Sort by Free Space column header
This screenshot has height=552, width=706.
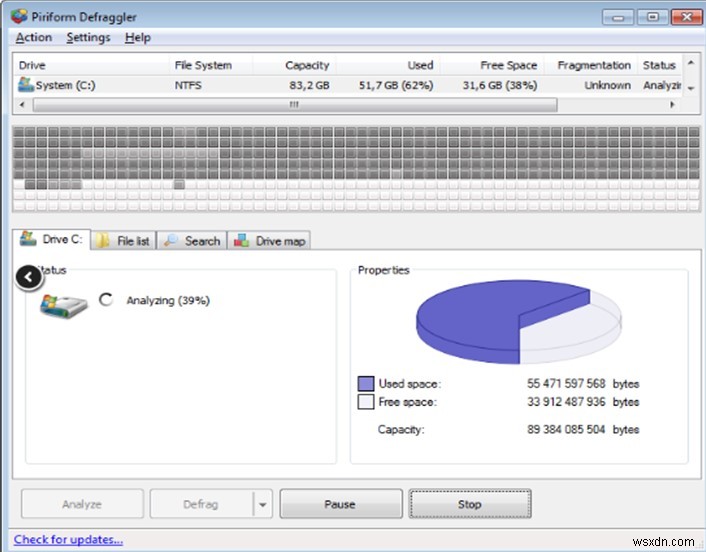point(492,65)
